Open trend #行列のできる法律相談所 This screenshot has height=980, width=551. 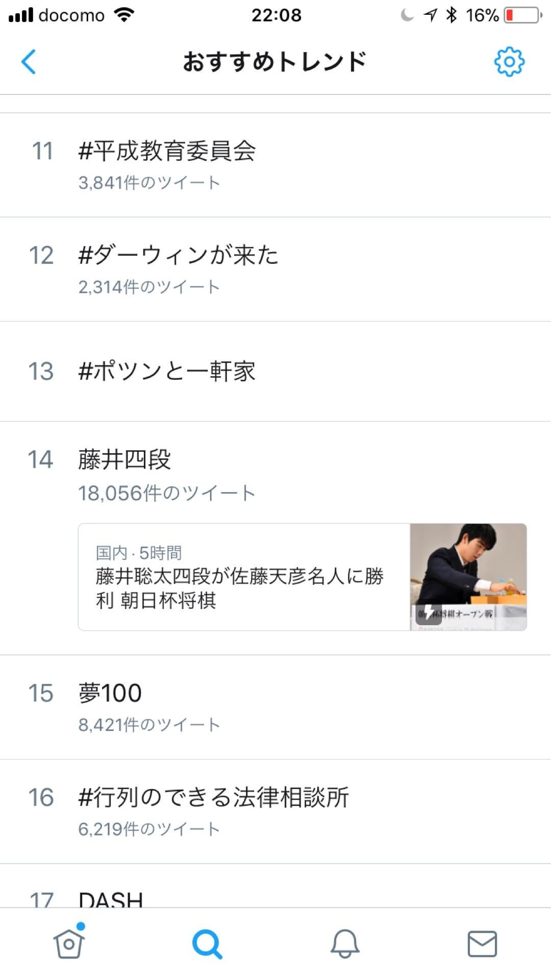275,812
